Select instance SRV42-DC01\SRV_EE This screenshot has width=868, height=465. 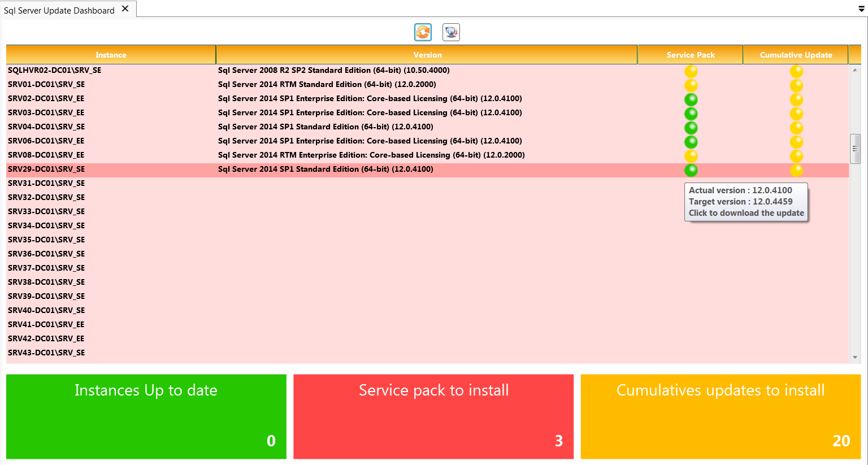pos(46,338)
